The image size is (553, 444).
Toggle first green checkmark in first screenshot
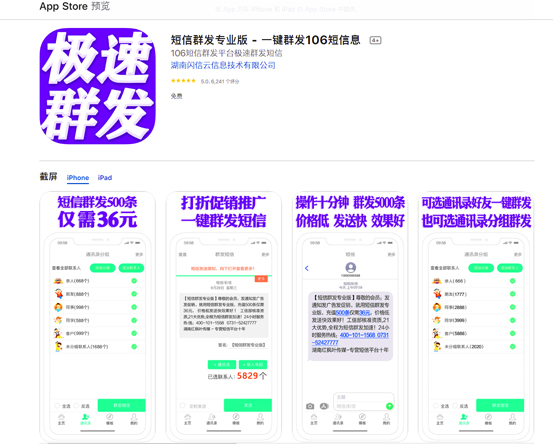coord(134,281)
